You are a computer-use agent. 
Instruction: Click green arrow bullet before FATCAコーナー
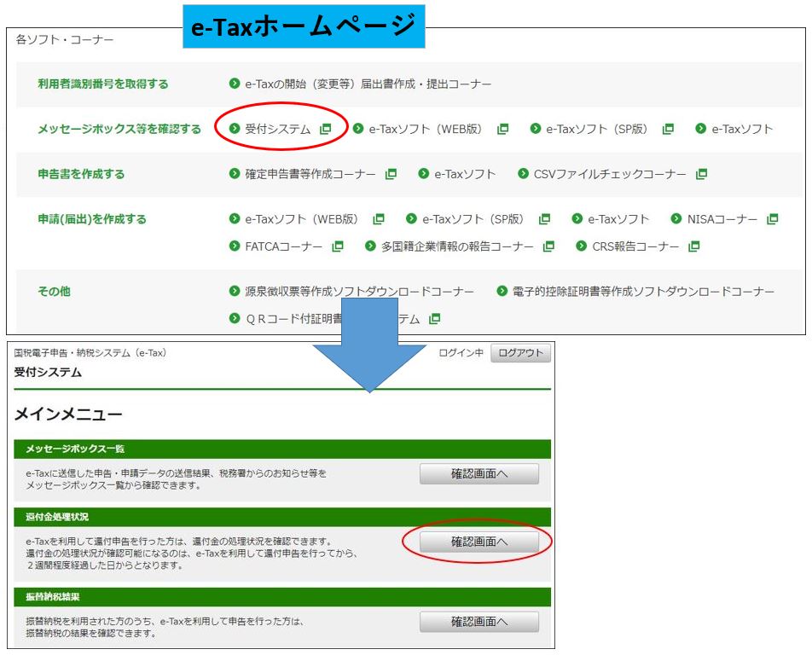coord(235,246)
